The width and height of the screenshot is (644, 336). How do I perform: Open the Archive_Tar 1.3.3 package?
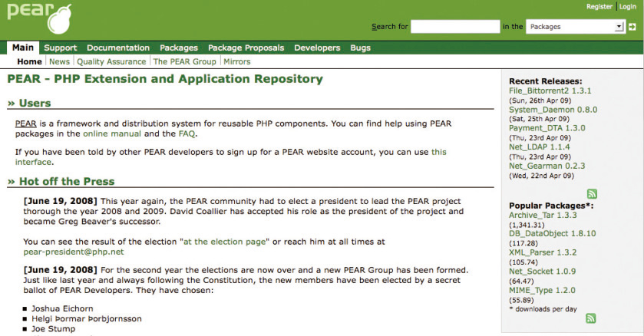(543, 215)
